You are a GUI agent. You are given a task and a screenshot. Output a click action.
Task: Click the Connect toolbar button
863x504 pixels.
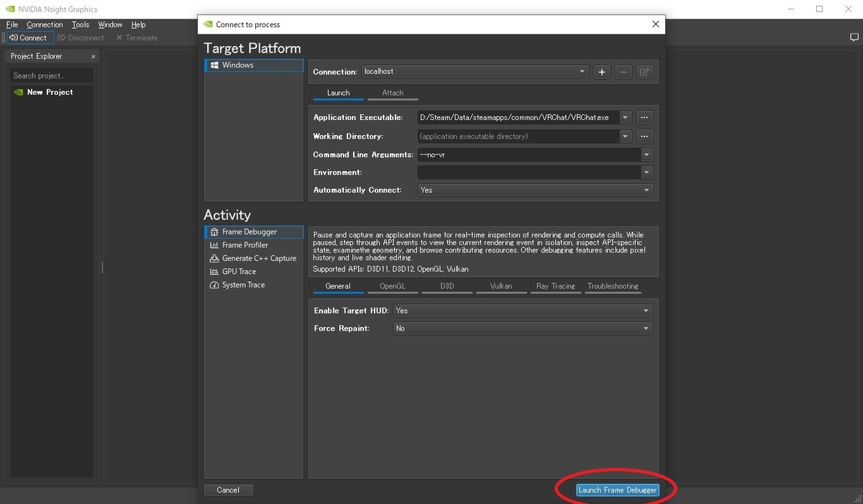(29, 37)
